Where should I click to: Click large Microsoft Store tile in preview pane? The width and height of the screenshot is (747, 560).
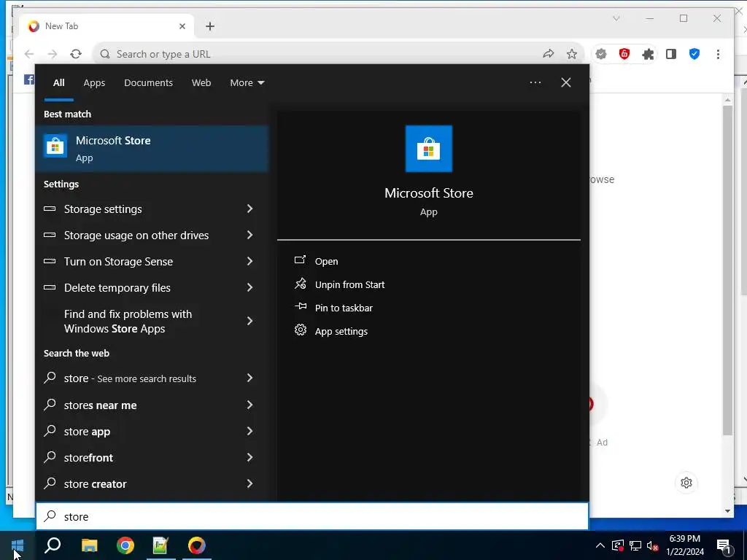[x=428, y=149]
